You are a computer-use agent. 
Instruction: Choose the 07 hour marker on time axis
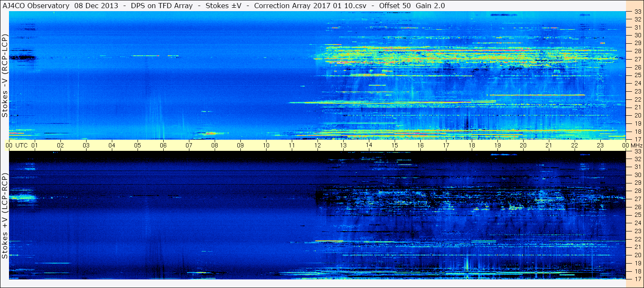[189, 145]
